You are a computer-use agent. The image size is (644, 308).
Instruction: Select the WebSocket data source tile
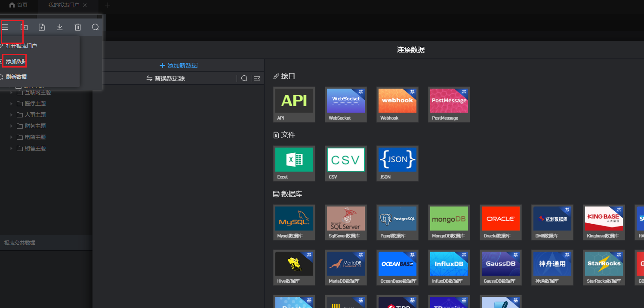346,105
